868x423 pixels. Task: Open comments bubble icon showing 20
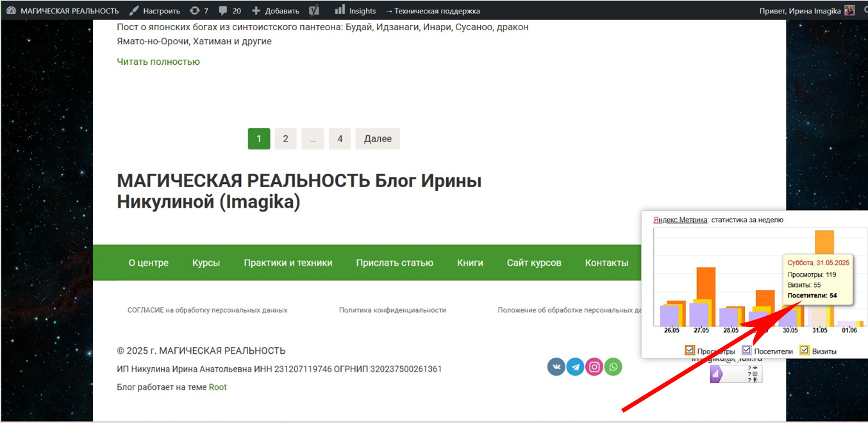point(230,11)
